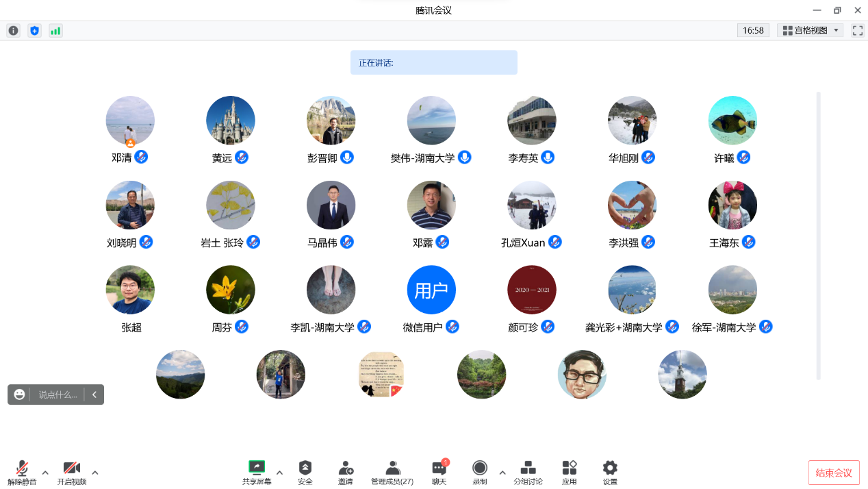Viewport: 868px width, 489px height.
Task: Open the meeting info icon
Action: [x=13, y=31]
